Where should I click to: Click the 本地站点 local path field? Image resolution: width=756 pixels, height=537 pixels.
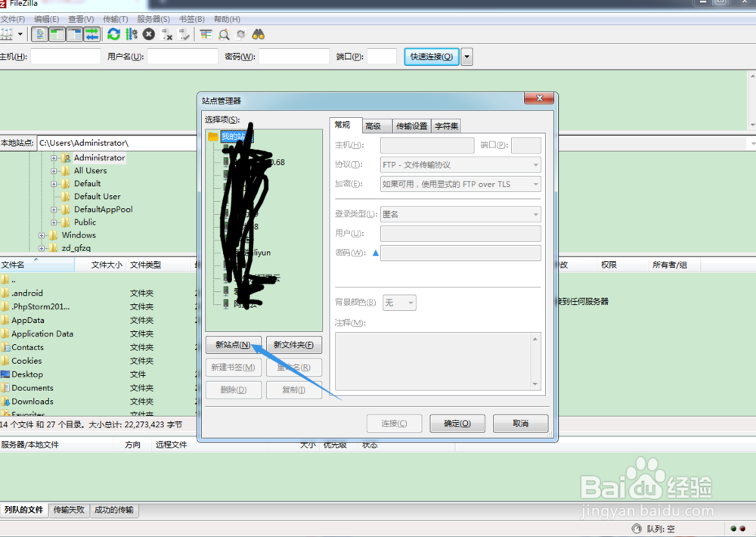point(117,143)
